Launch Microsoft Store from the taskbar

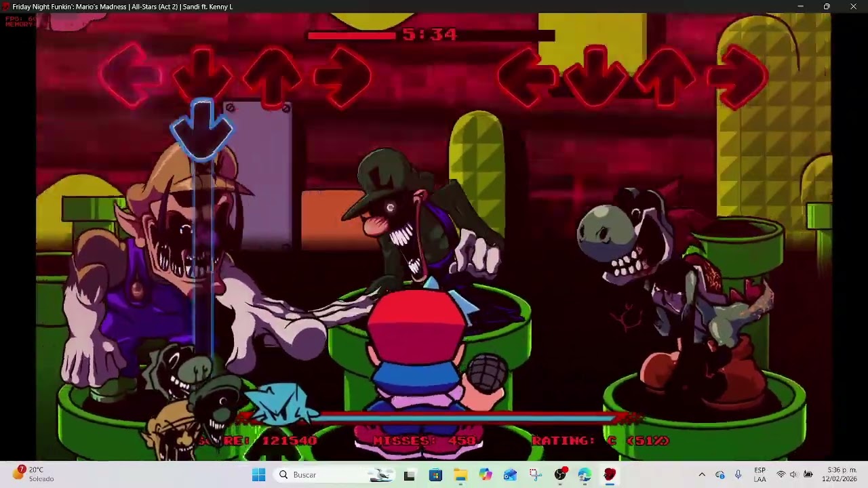pyautogui.click(x=435, y=475)
